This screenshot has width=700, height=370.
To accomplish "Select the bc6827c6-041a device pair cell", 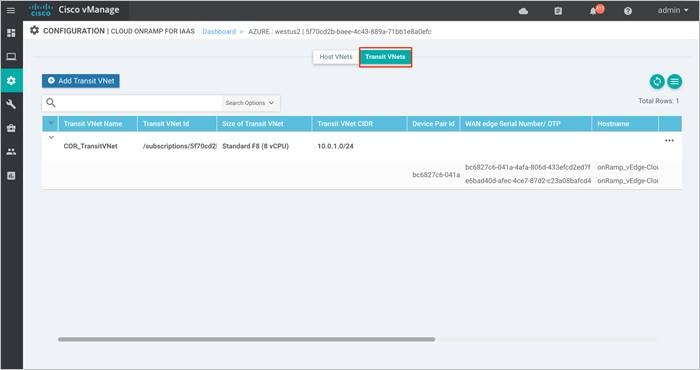I will 436,175.
